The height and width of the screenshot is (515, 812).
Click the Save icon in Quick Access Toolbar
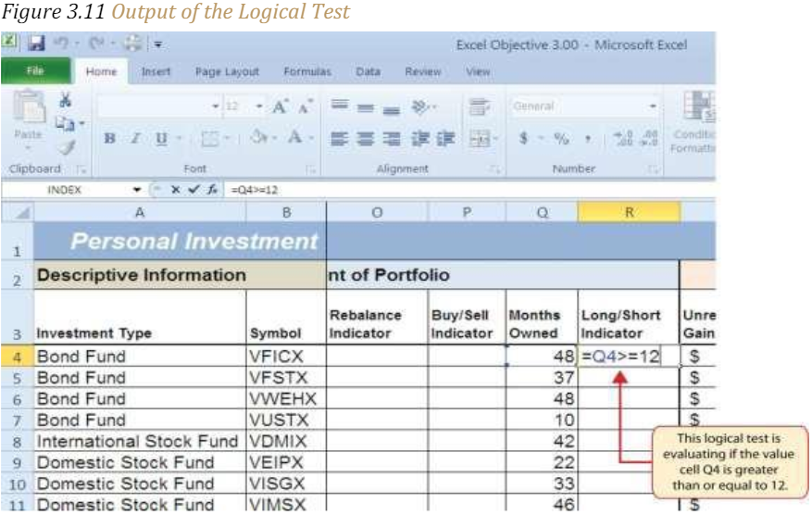click(x=36, y=44)
